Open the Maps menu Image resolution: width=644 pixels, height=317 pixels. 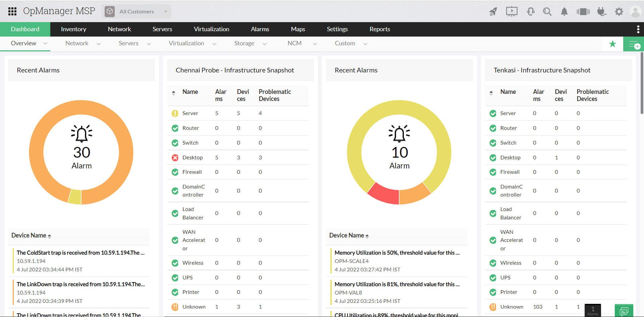[298, 29]
